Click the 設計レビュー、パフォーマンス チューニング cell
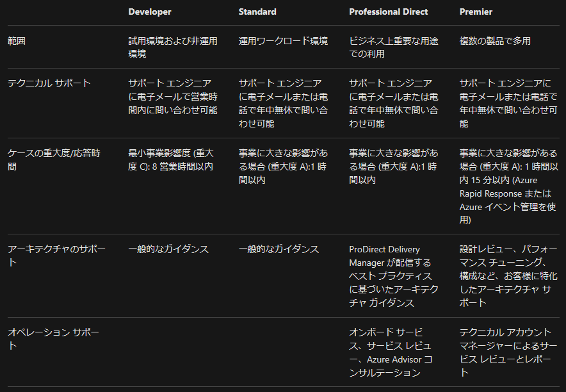Viewport: 566px width, 392px height. coord(508,276)
